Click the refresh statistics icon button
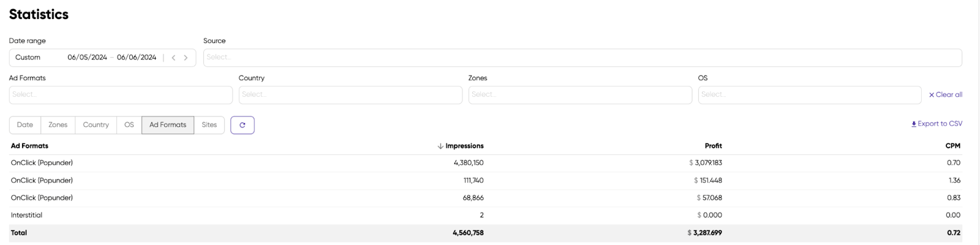 242,125
